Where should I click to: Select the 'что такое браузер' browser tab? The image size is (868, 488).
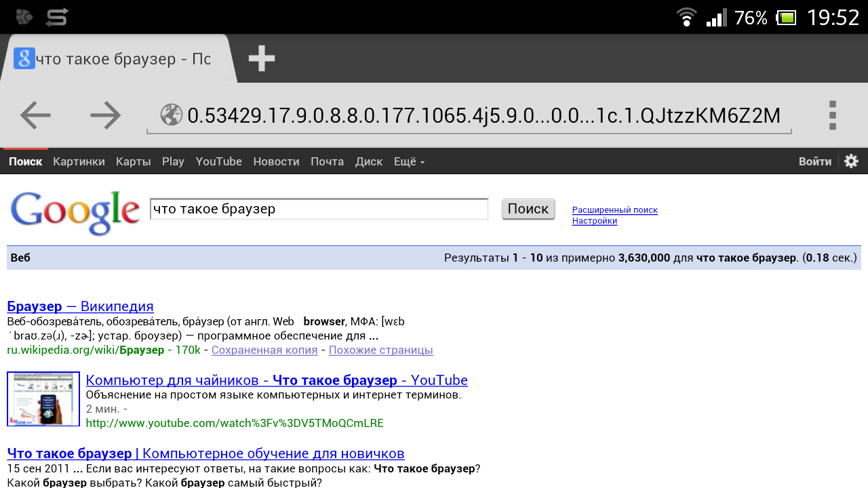pyautogui.click(x=119, y=59)
